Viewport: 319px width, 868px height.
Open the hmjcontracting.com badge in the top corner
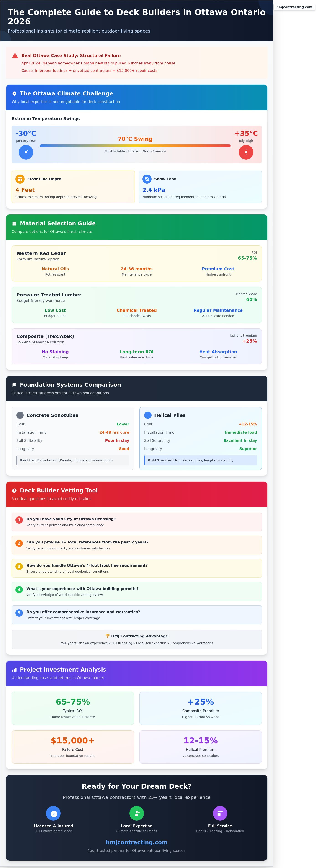(294, 7)
